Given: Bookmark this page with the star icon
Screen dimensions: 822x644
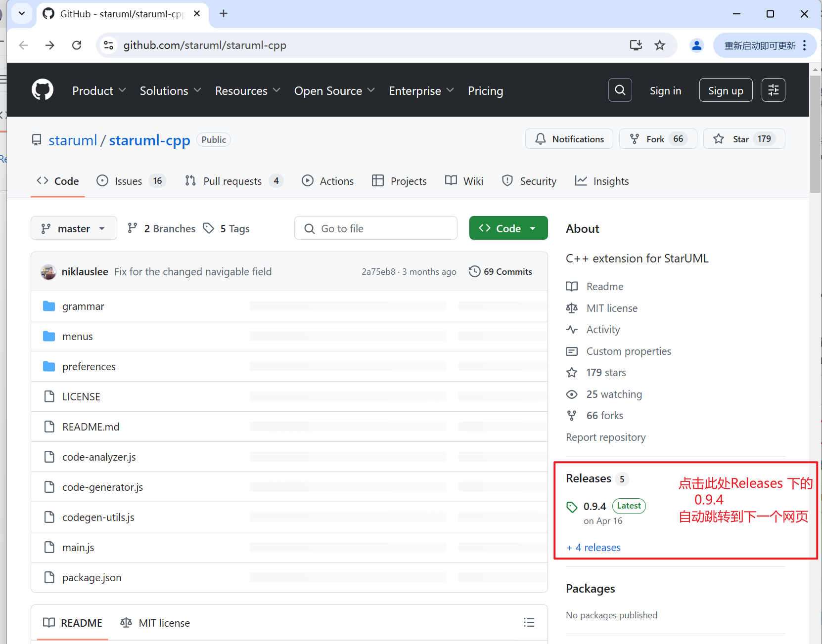Looking at the screenshot, I should pos(660,45).
